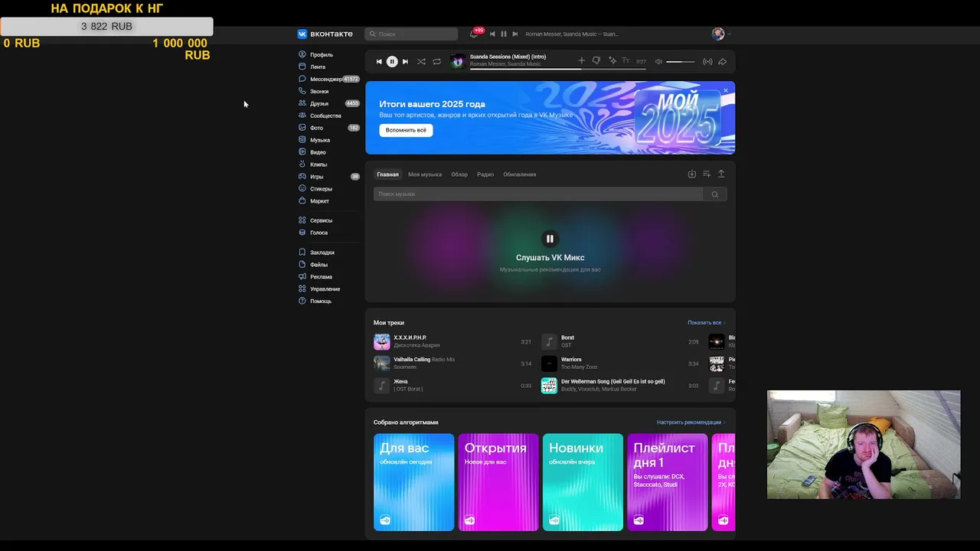The image size is (980, 551).
Task: Switch to the Радио tab
Action: point(485,174)
